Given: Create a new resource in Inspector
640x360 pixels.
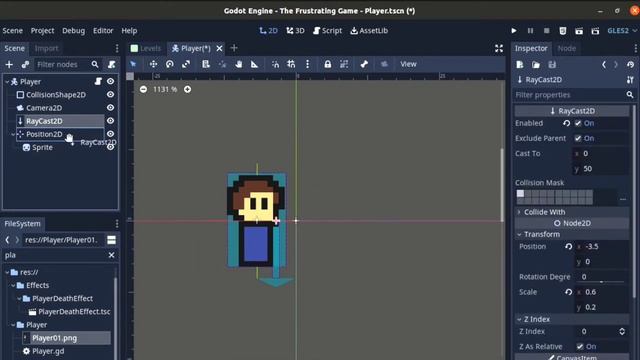Looking at the screenshot, I should coord(520,64).
